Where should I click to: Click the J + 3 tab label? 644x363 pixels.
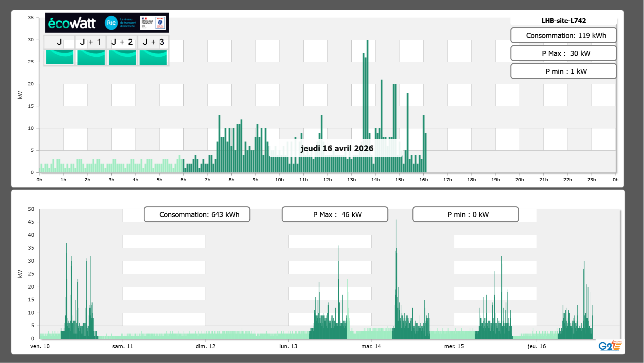coord(153,42)
